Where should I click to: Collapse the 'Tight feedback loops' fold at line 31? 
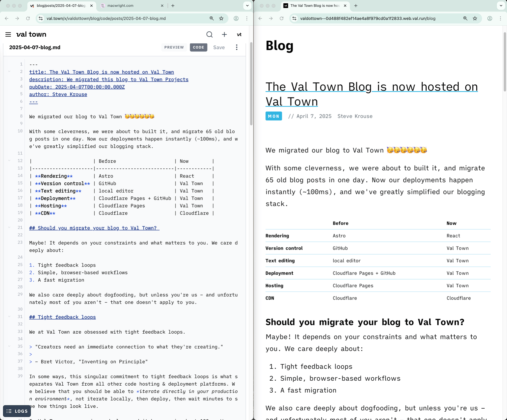(x=9, y=316)
